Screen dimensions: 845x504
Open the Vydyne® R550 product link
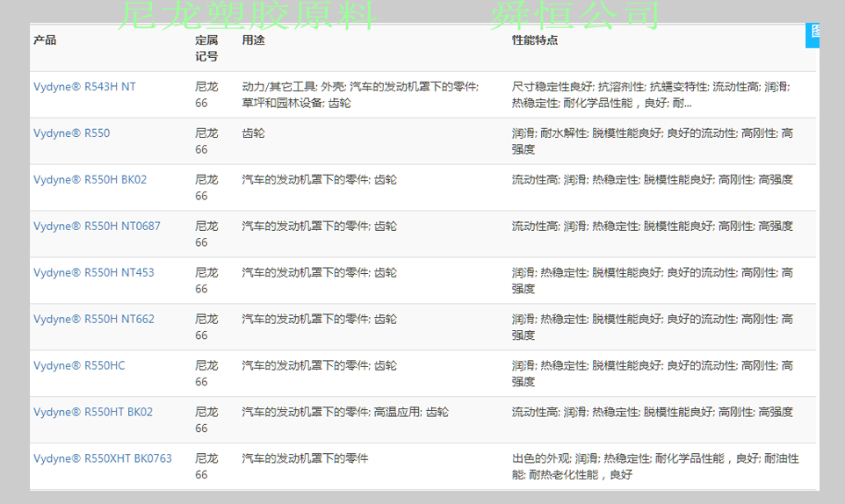[72, 133]
